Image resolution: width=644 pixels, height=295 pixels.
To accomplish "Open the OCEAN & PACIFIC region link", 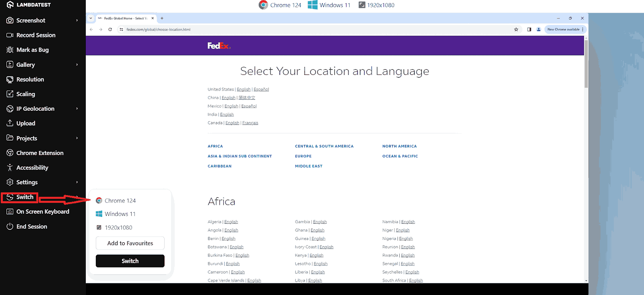I will pos(400,156).
